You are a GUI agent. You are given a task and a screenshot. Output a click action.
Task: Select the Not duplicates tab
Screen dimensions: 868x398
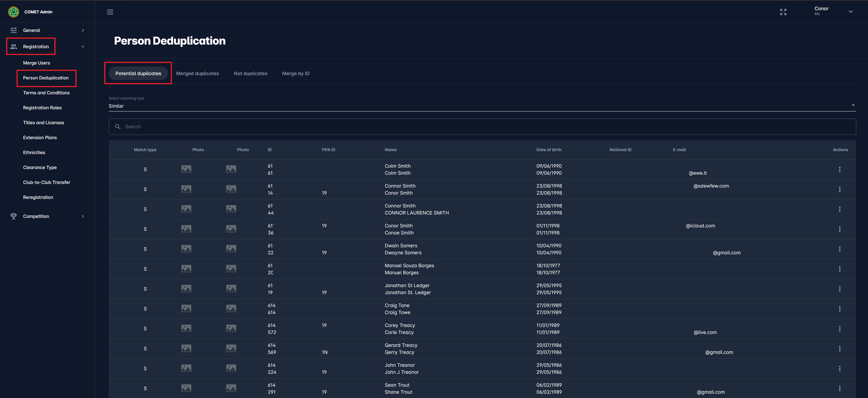click(x=250, y=73)
